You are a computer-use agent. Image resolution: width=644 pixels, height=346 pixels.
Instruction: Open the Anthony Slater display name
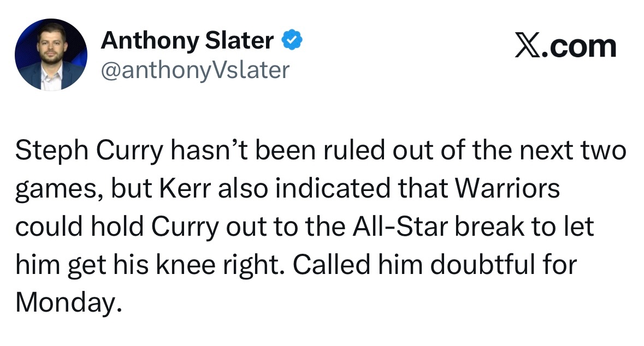(x=187, y=40)
